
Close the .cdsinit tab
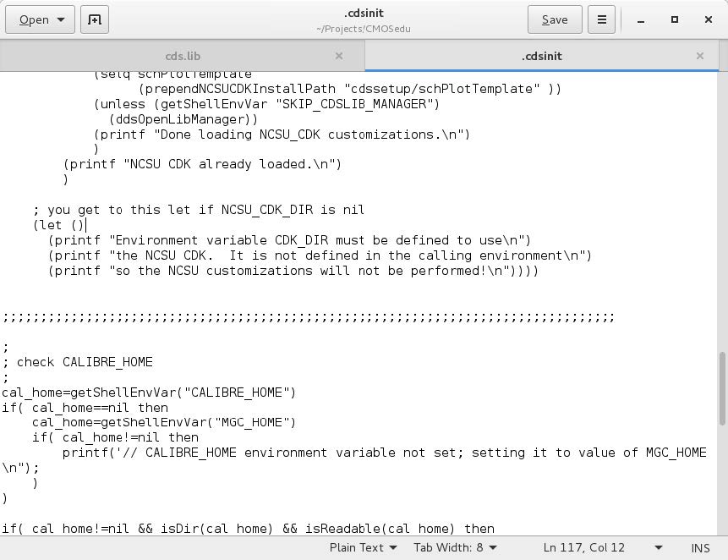pyautogui.click(x=700, y=56)
